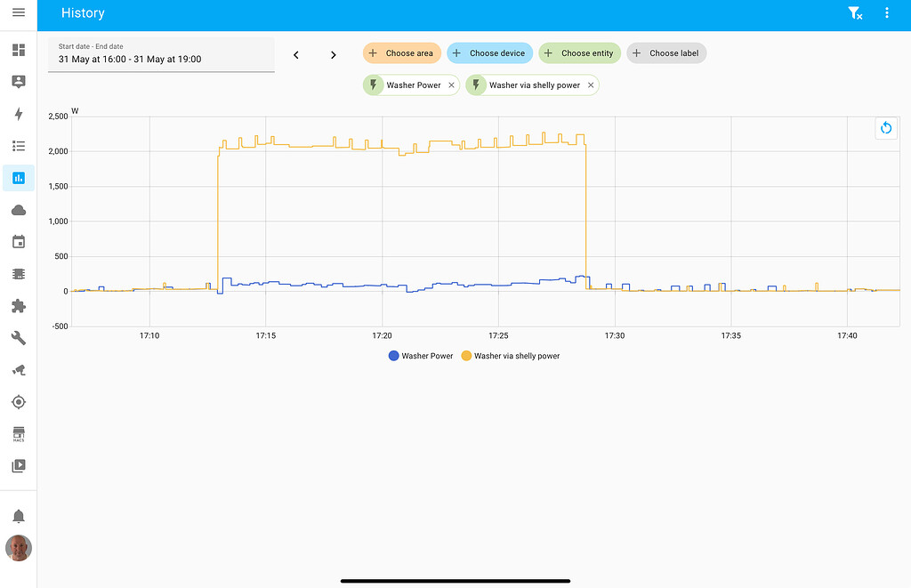Screen dimensions: 911x588
Task: Open the Choose entity picker
Action: click(579, 52)
